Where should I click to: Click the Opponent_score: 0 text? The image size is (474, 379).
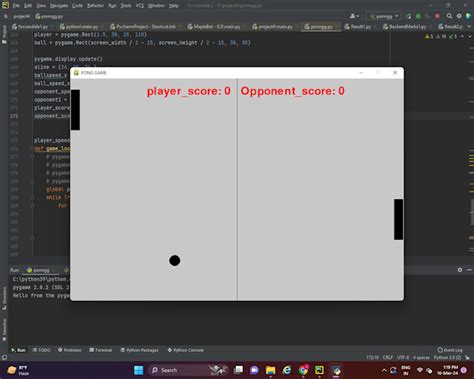[x=293, y=91]
